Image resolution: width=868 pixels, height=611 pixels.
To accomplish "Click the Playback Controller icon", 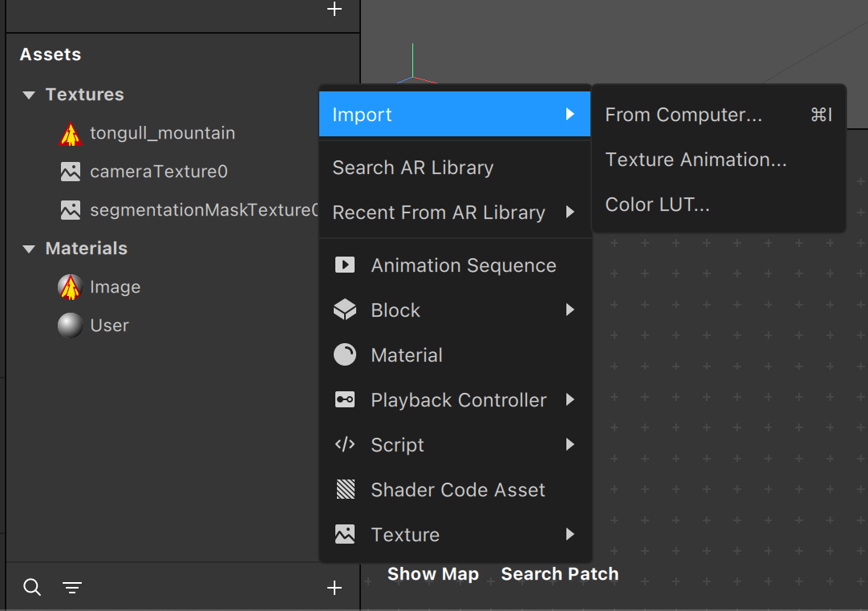I will coord(345,400).
